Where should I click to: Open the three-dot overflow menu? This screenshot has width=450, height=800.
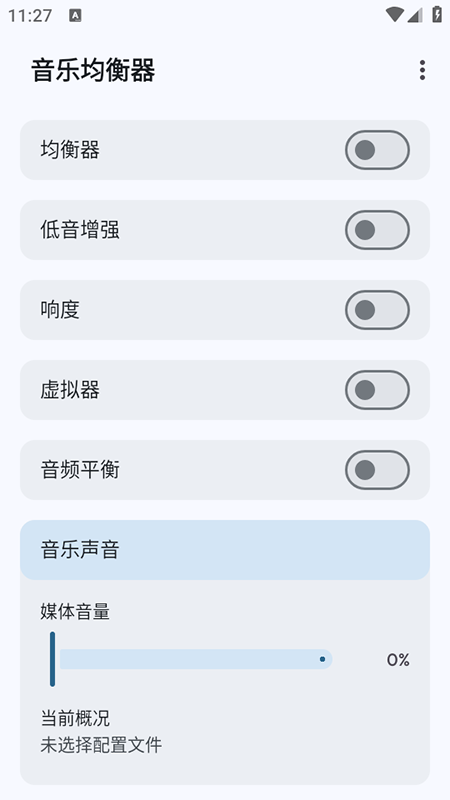[x=422, y=70]
